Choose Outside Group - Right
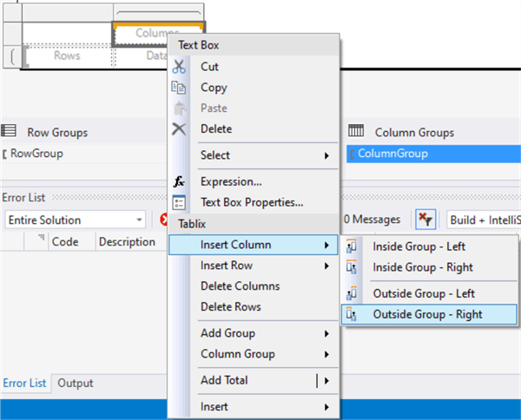 pos(427,314)
